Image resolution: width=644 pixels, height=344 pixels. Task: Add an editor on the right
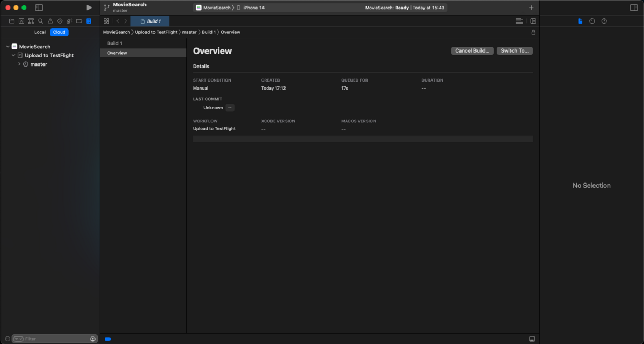coord(533,21)
